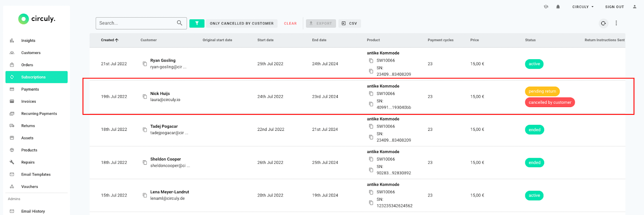Go to Returns in sidebar
The height and width of the screenshot is (215, 644).
pyautogui.click(x=37, y=126)
